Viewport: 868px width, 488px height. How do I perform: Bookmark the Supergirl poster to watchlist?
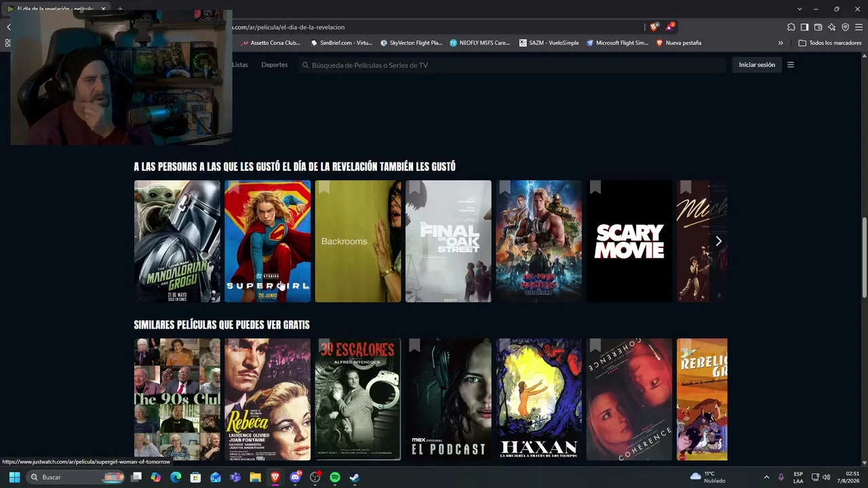pyautogui.click(x=234, y=187)
